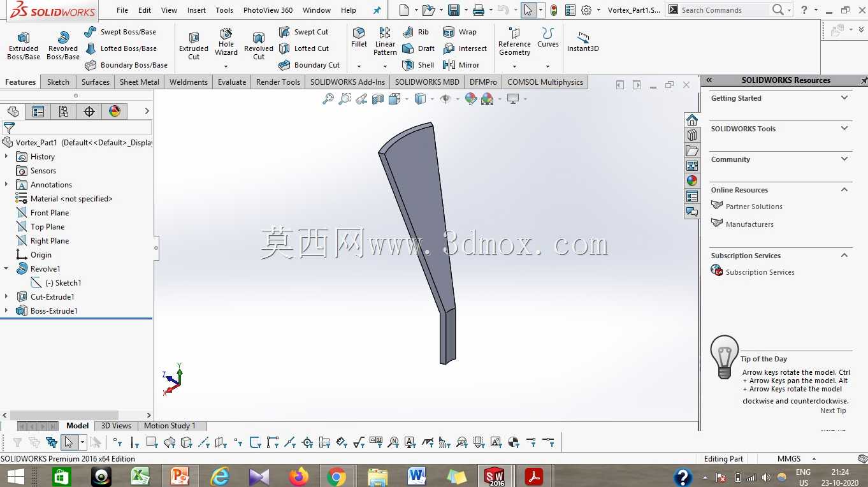Show the Next Tip
This screenshot has height=487, width=868.
click(833, 411)
